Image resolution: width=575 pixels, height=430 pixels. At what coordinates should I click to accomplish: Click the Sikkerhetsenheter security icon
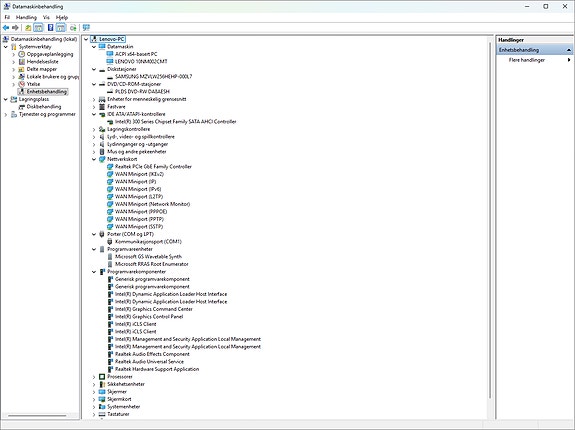coord(102,384)
